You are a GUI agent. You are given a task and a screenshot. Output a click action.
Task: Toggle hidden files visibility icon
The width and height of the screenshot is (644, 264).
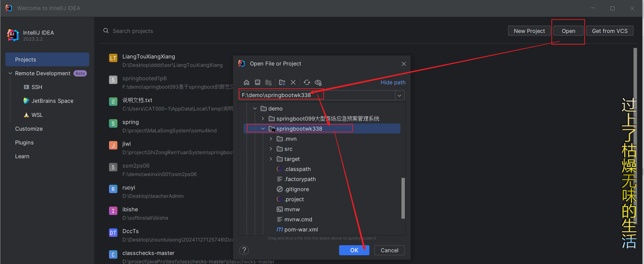tap(318, 82)
